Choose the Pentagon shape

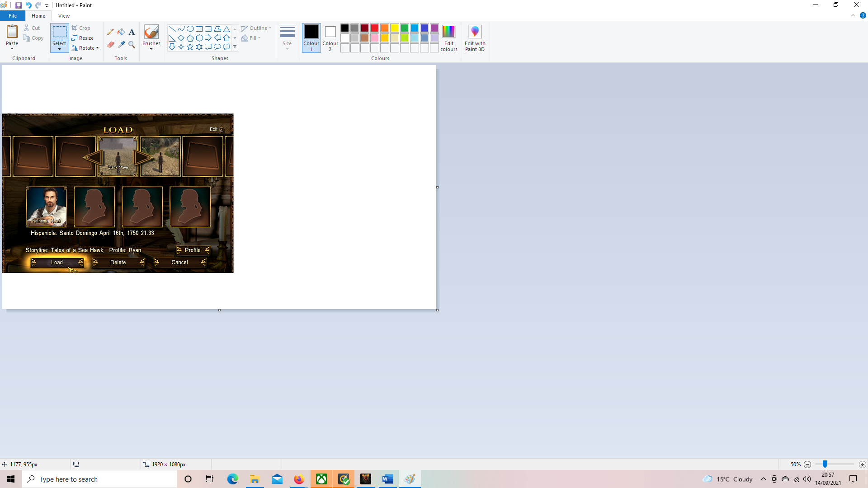[190, 38]
